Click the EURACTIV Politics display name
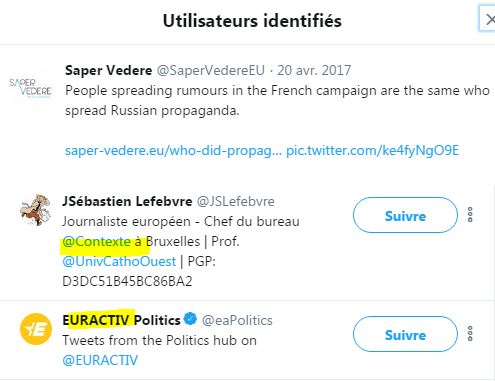This screenshot has height=381, width=495. (121, 320)
